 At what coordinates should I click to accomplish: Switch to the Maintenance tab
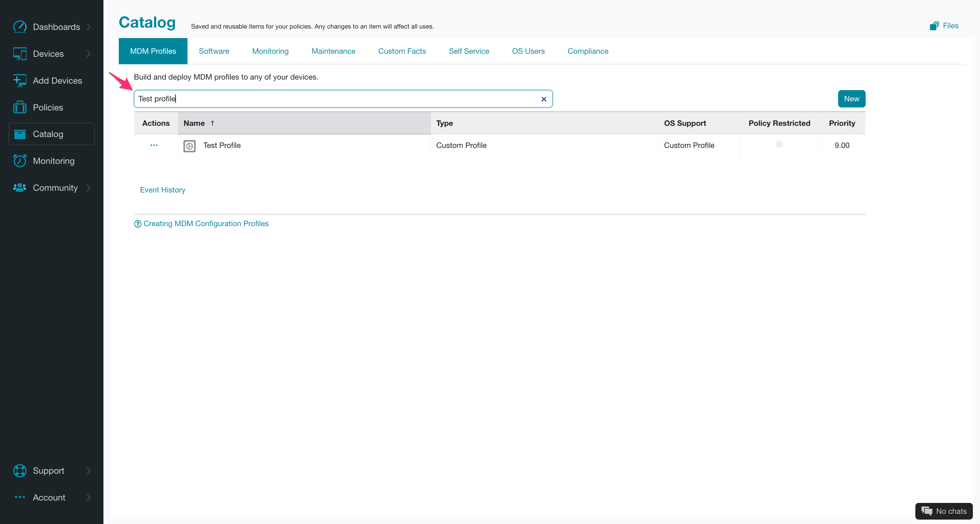point(333,51)
